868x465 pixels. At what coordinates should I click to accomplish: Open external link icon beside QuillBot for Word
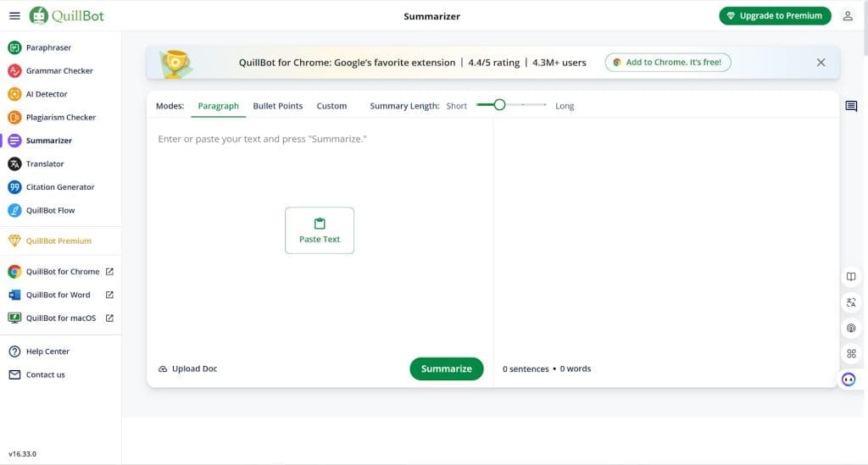[109, 295]
